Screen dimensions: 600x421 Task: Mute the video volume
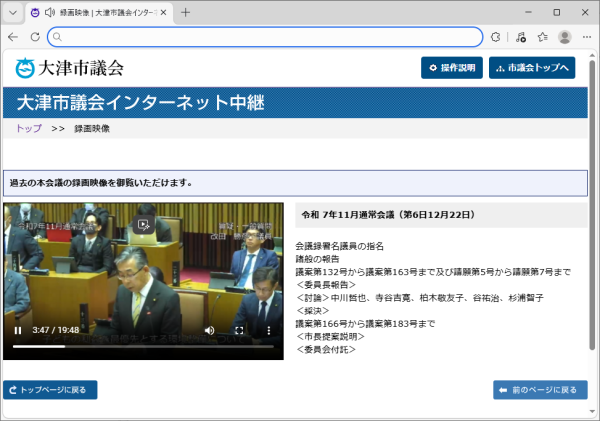(x=209, y=330)
